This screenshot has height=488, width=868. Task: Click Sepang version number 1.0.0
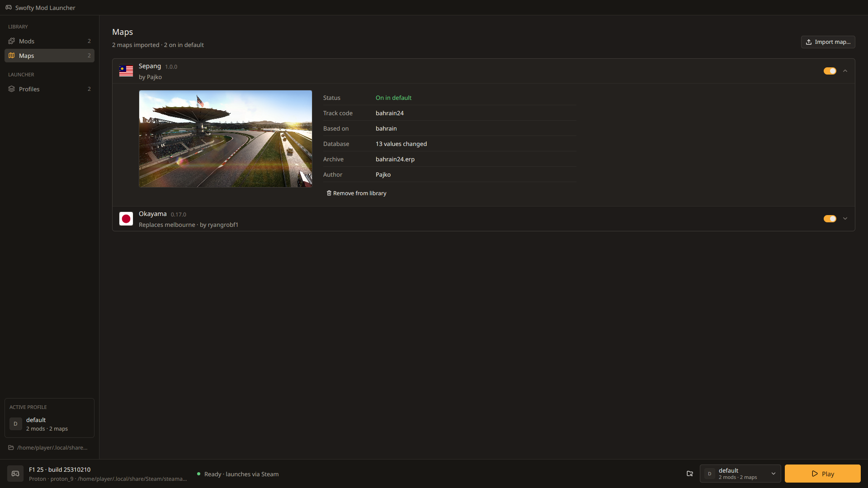tap(171, 67)
